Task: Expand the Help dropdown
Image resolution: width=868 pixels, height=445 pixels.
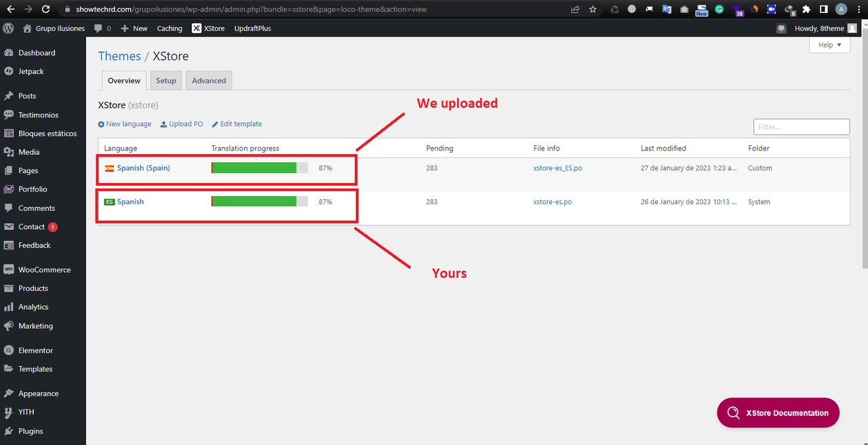Action: (829, 45)
